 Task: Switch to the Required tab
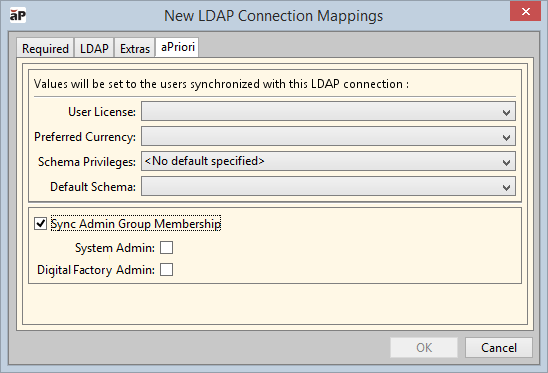click(45, 48)
